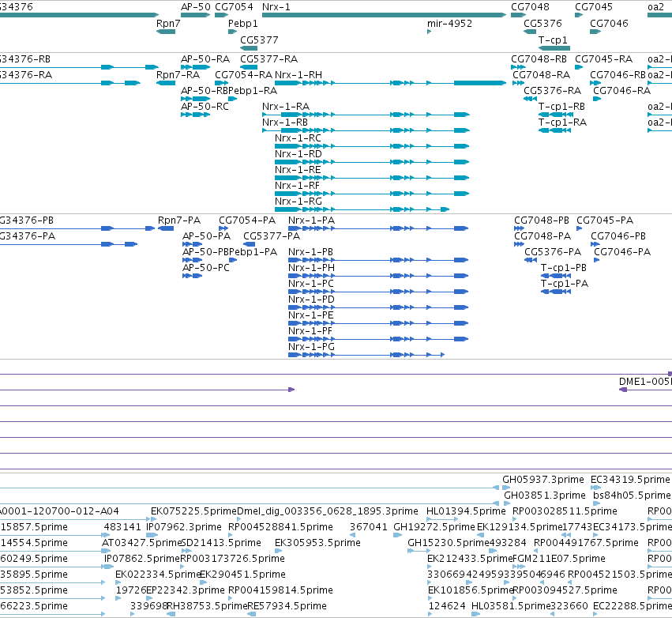Open EST GH03851.3prime
Viewport: 672px width, 618px height.
545,496
